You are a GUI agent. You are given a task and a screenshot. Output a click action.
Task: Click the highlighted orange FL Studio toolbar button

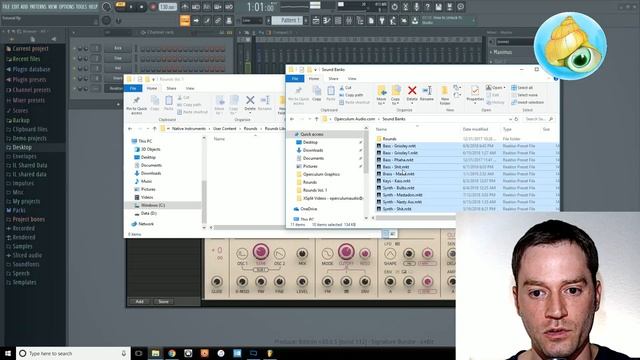coord(184,20)
